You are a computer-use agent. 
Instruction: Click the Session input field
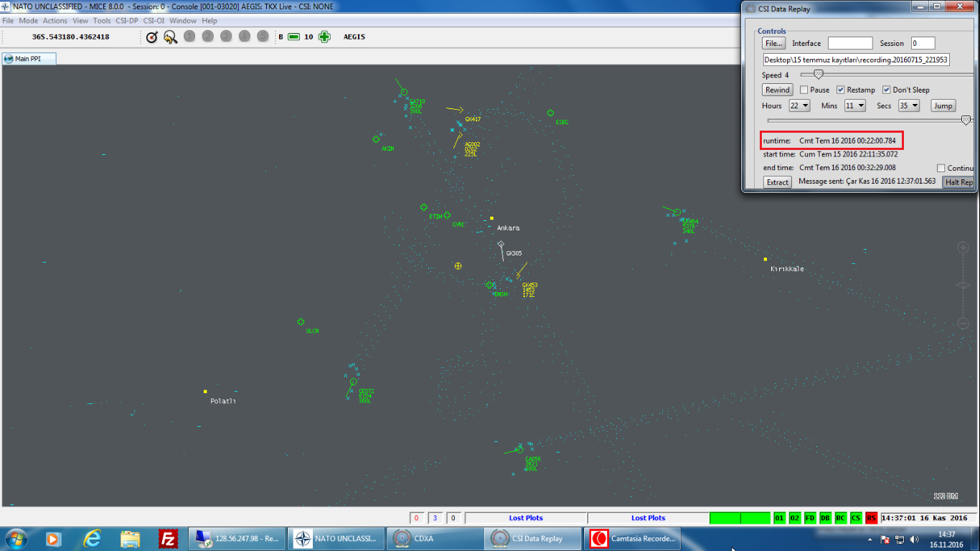coord(923,43)
